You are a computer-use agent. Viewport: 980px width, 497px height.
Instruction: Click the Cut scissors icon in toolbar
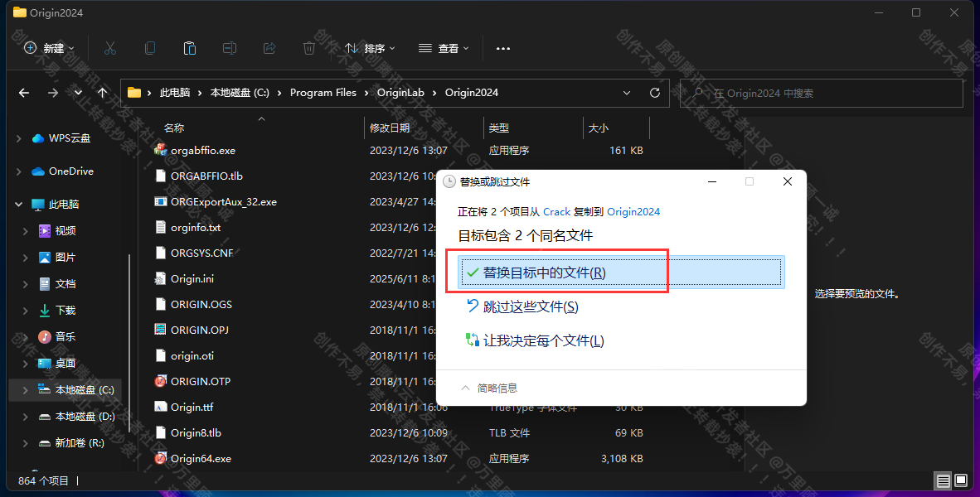pyautogui.click(x=110, y=48)
